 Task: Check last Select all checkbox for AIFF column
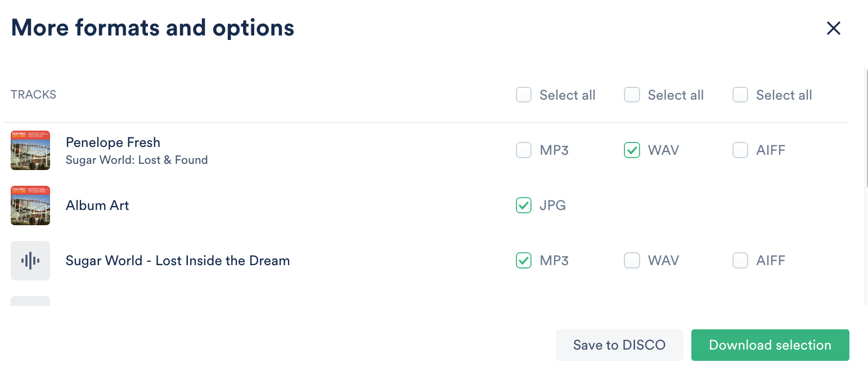(740, 95)
